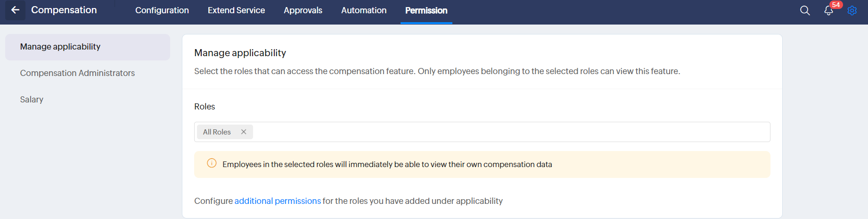868x219 pixels.
Task: Open the settings gear icon
Action: coord(852,10)
